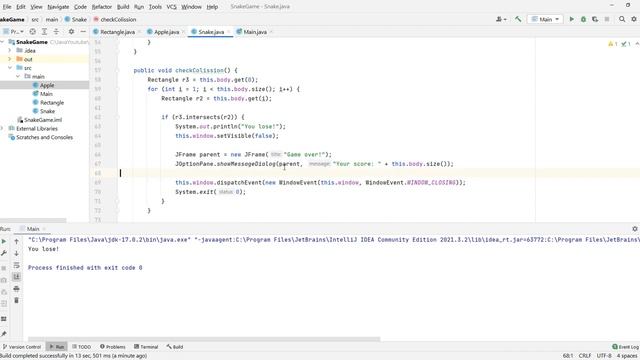Run Main with coverage icon
Viewport: 640px width, 360px height.
[x=595, y=19]
